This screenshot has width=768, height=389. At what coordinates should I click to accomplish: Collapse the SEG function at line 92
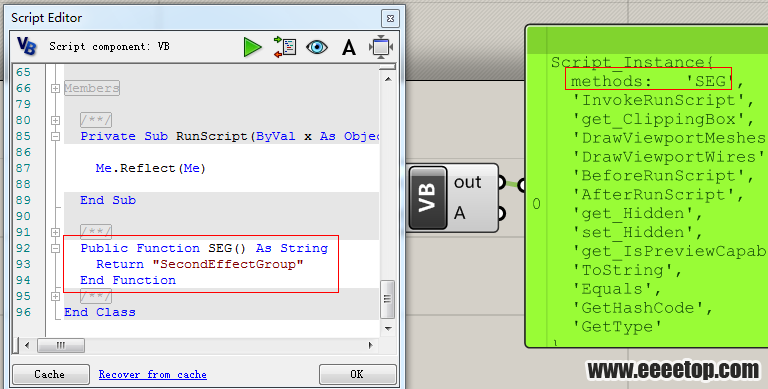[x=55, y=248]
